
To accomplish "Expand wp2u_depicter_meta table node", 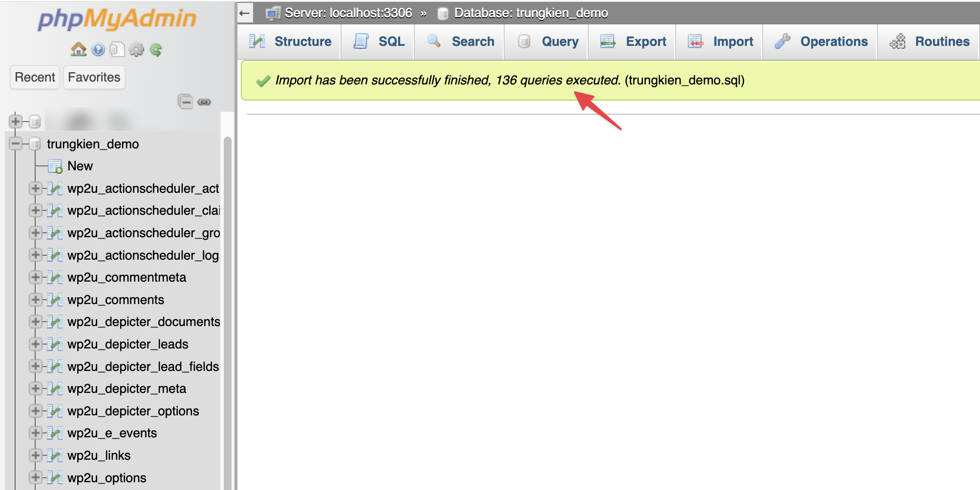I will point(35,388).
